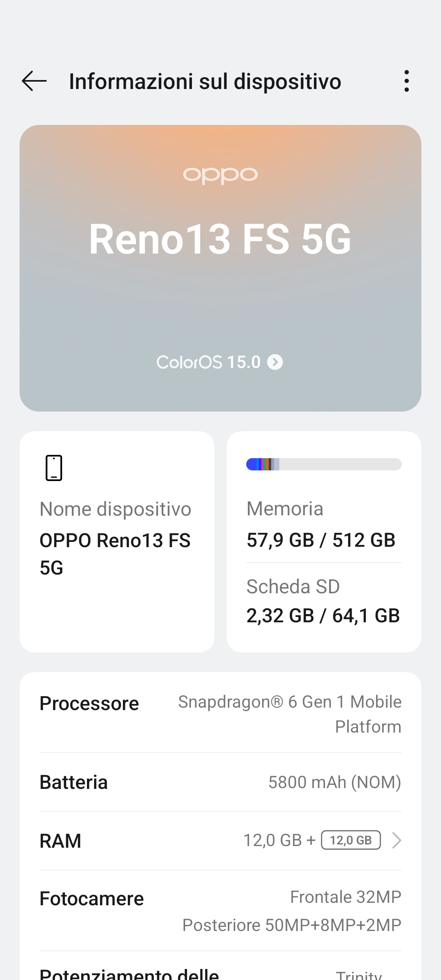
Task: Tap the storage usage progress bar
Action: click(324, 464)
